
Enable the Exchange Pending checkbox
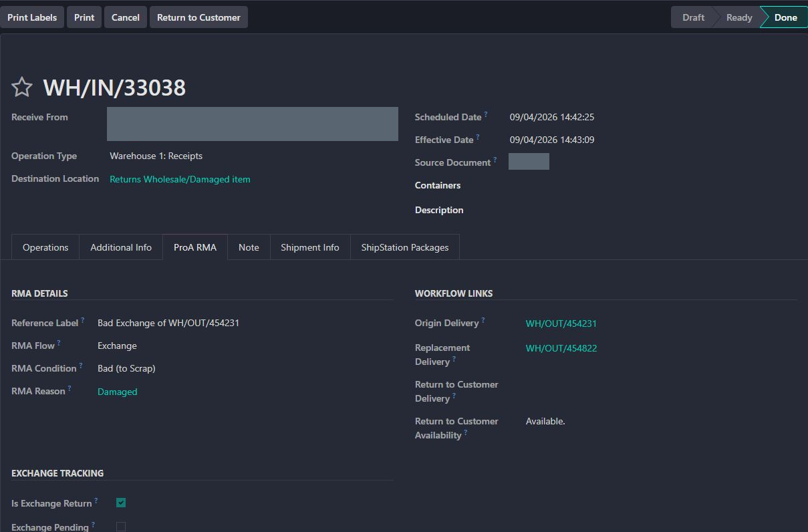(x=121, y=527)
